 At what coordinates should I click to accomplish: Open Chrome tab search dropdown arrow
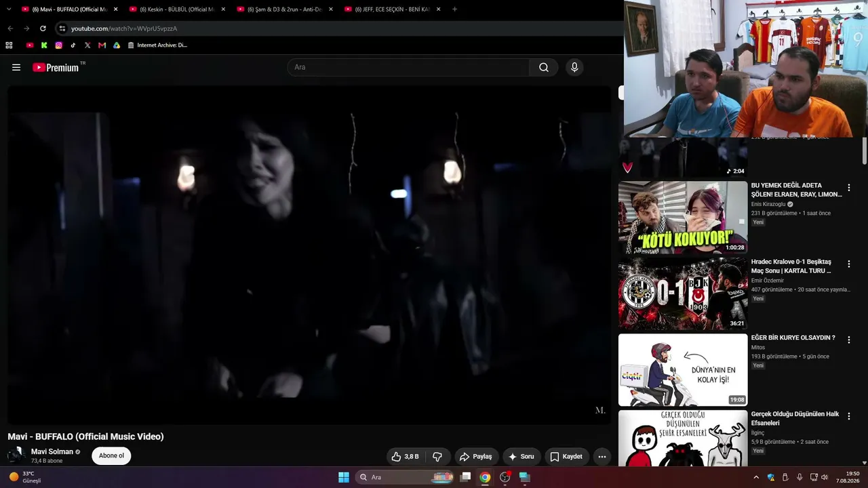click(x=9, y=9)
